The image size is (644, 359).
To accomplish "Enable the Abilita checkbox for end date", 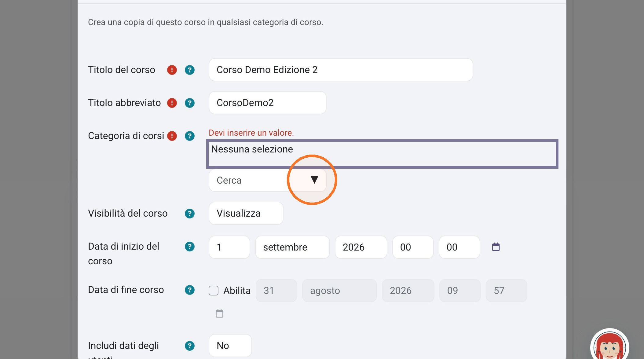I will pos(214,291).
